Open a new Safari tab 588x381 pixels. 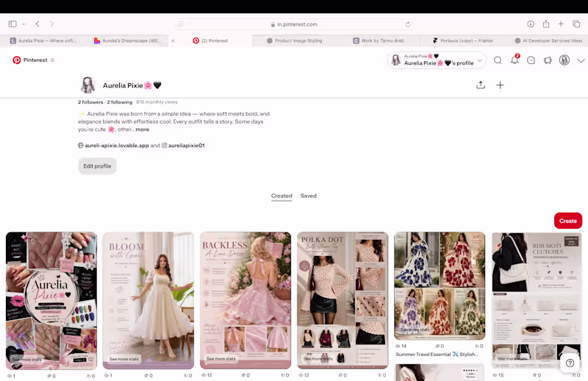pyautogui.click(x=561, y=24)
